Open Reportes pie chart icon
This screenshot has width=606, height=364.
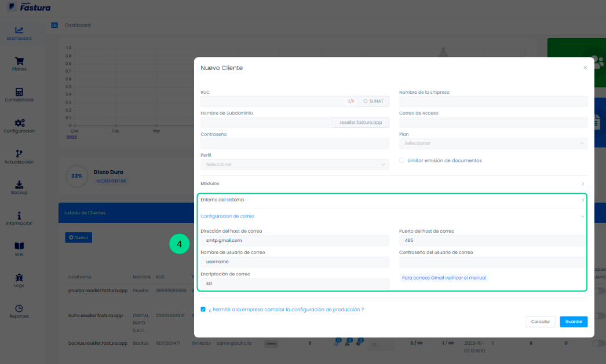click(19, 308)
